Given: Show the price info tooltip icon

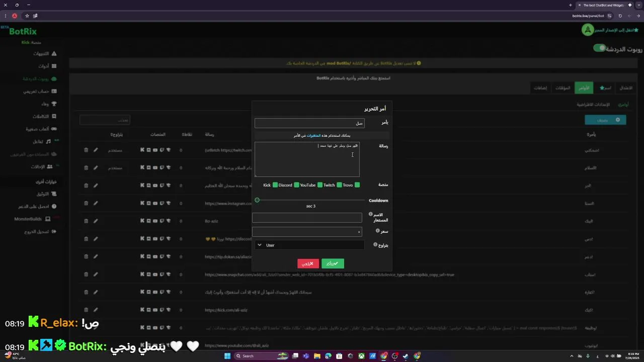Looking at the screenshot, I should pos(378,231).
